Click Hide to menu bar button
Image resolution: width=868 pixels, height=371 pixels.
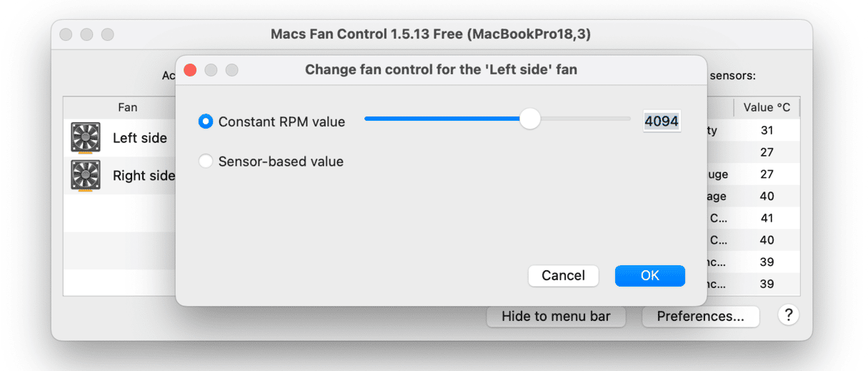click(x=556, y=316)
